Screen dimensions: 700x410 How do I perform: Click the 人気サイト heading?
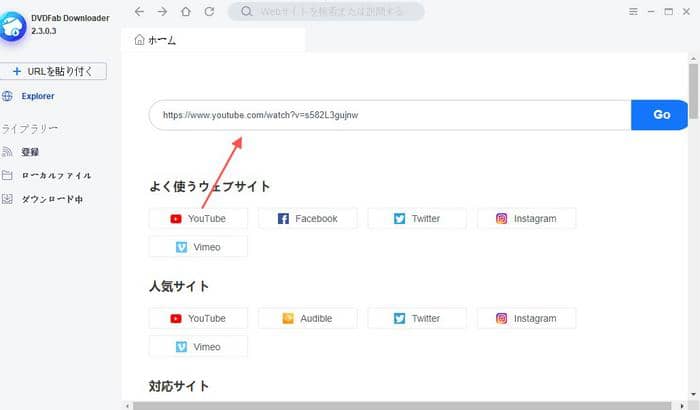179,286
